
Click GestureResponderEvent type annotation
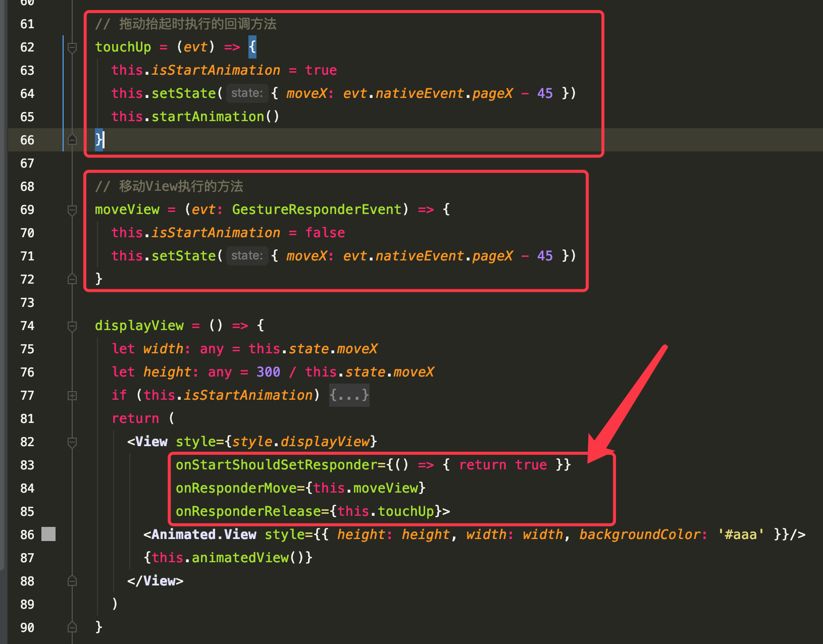pyautogui.click(x=317, y=209)
